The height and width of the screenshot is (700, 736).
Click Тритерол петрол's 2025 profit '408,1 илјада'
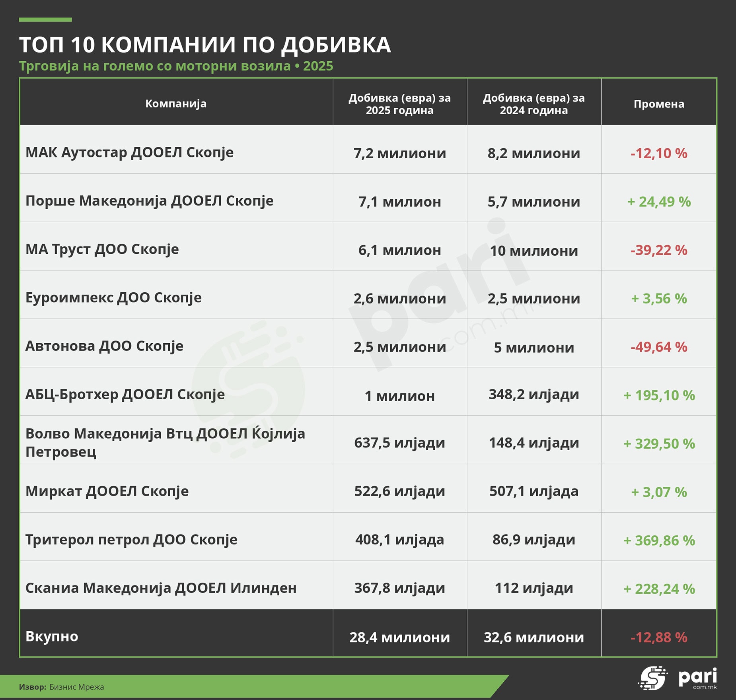400,540
